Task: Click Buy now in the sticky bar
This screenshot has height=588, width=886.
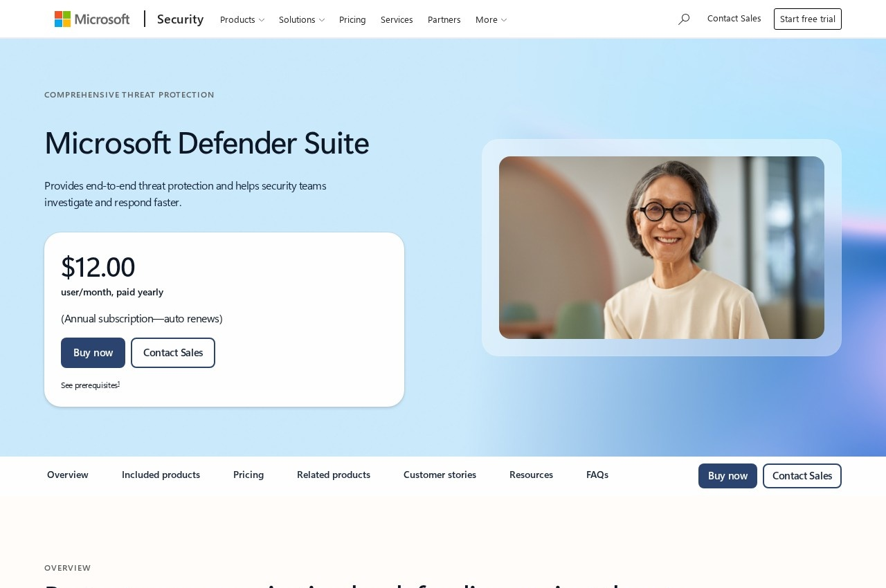Action: tap(727, 476)
